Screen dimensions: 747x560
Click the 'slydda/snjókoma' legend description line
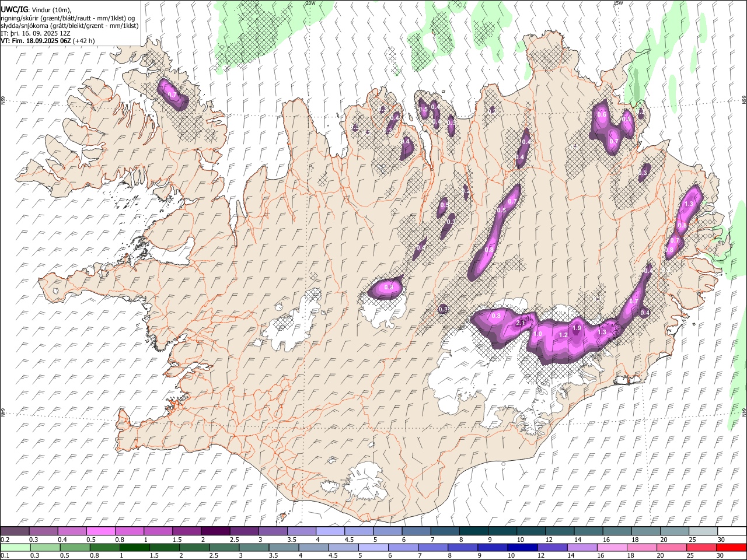(x=69, y=26)
